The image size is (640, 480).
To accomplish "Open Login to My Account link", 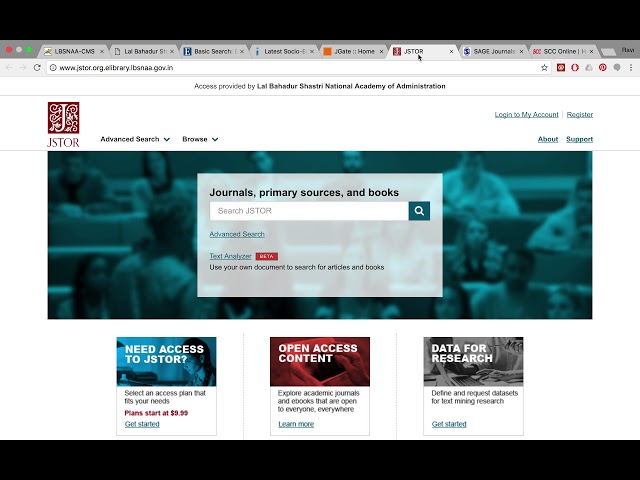I will 527,115.
